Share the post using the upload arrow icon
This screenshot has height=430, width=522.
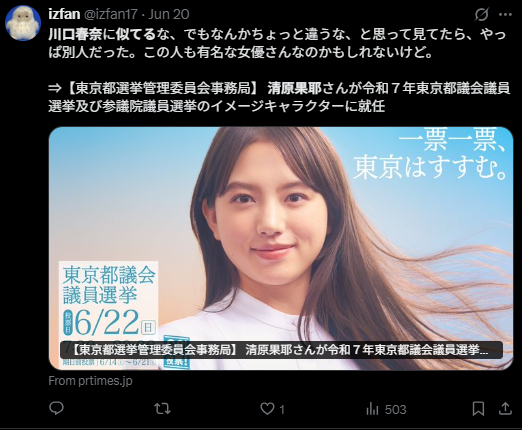(x=505, y=409)
